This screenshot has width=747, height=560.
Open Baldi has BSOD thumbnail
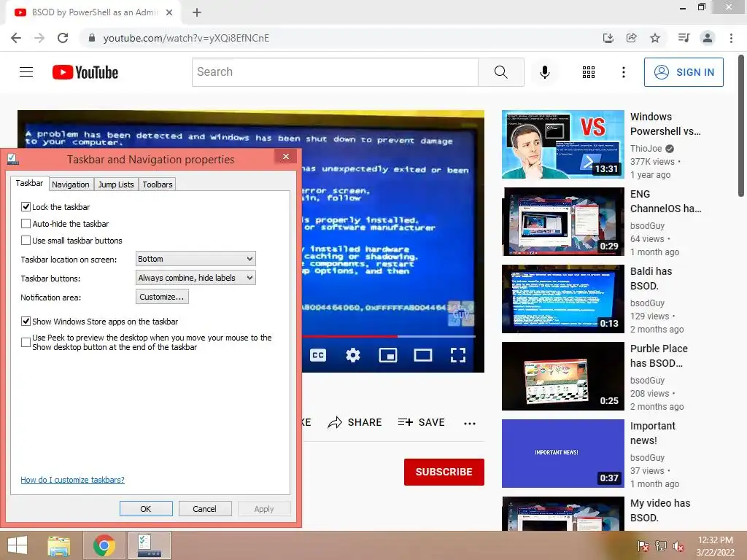562,298
